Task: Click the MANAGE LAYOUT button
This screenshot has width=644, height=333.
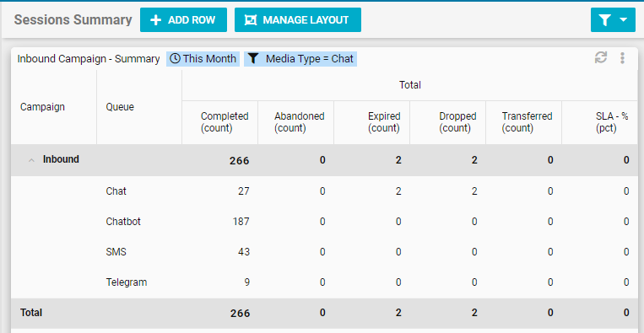Action: pyautogui.click(x=298, y=19)
